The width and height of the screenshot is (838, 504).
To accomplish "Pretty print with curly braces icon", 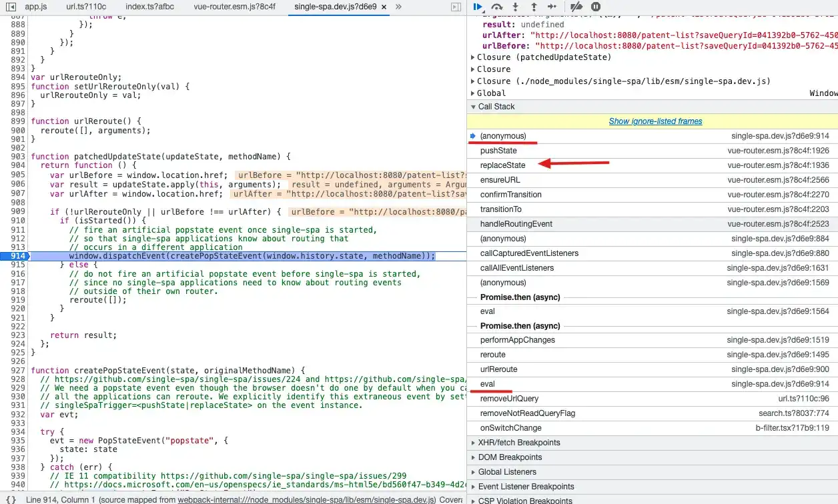I will point(11,499).
